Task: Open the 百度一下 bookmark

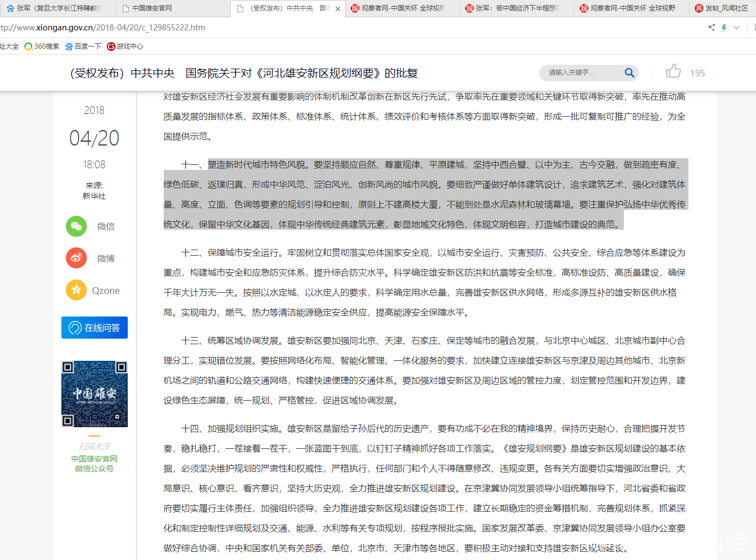Action: tap(84, 46)
